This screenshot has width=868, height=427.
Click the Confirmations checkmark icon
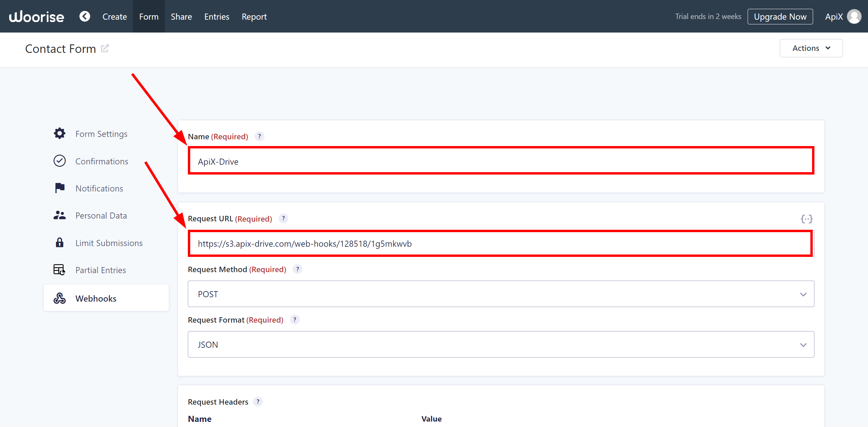(x=60, y=161)
